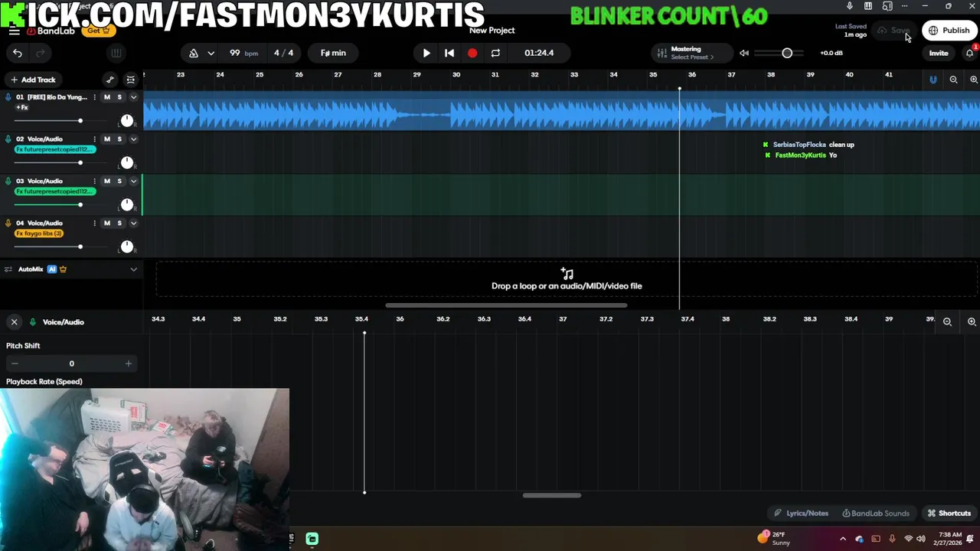
Task: Change the 4/4 time signature
Action: 283,53
